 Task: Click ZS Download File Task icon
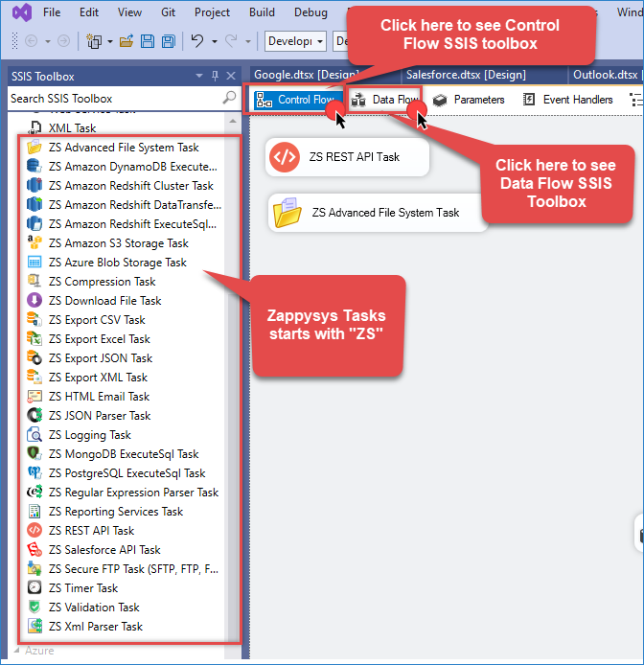[34, 300]
